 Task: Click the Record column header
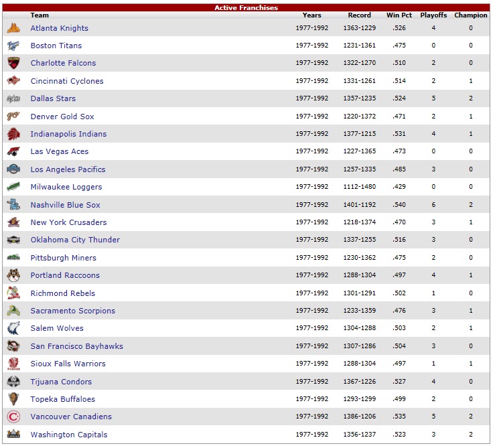tap(360, 15)
